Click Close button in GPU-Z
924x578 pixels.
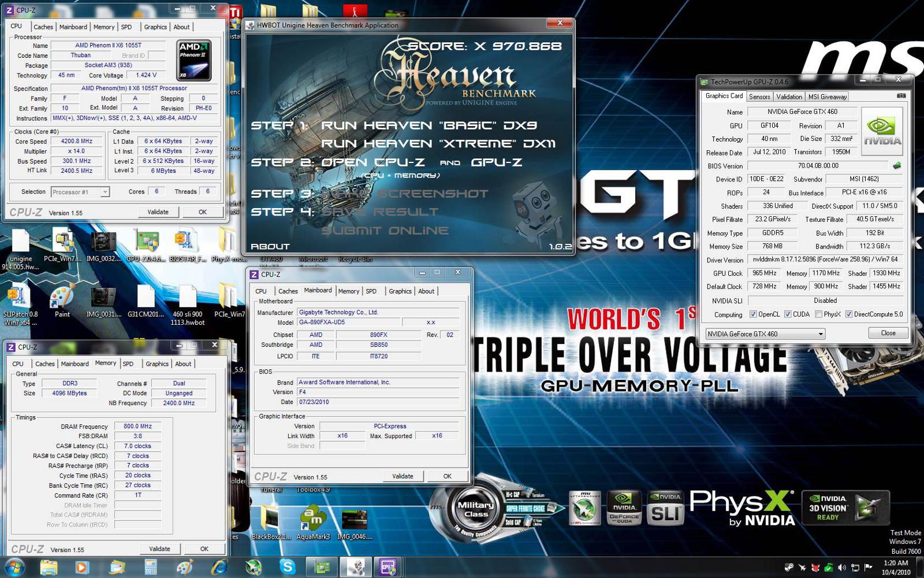888,333
